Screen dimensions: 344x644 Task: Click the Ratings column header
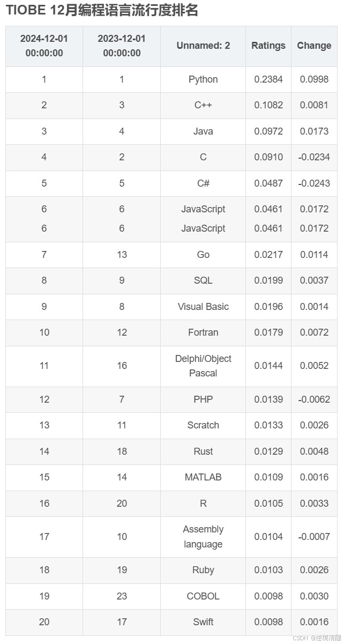(268, 46)
